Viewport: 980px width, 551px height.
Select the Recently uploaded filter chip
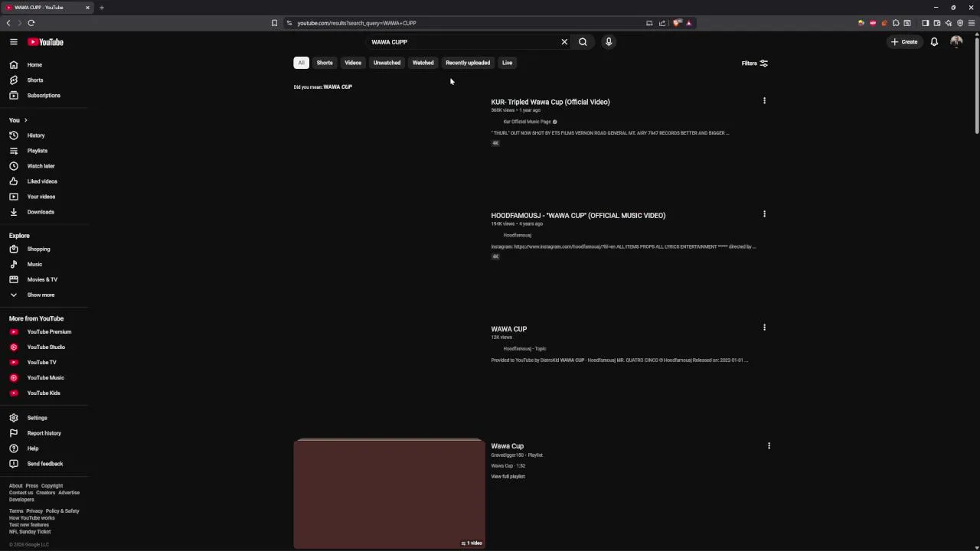point(468,63)
